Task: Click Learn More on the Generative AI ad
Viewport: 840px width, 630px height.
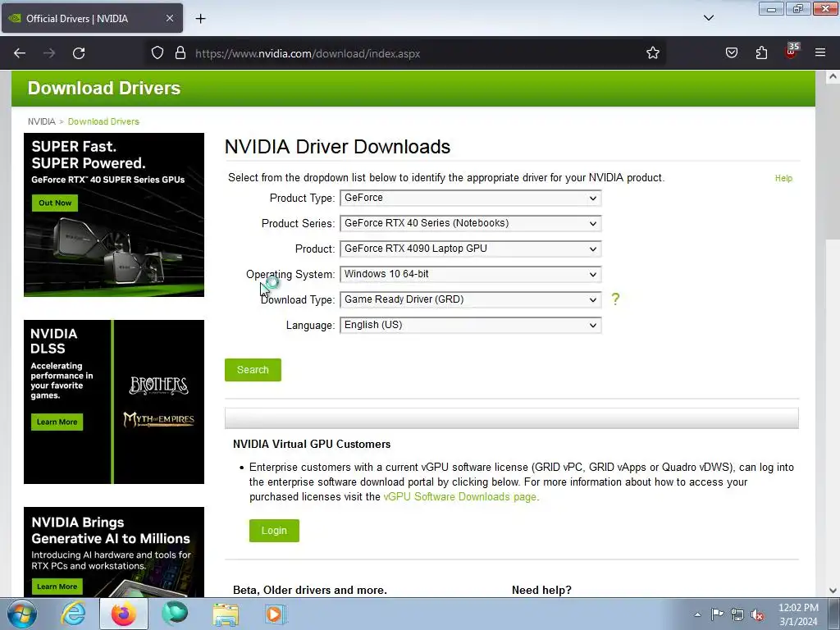Action: coord(57,587)
